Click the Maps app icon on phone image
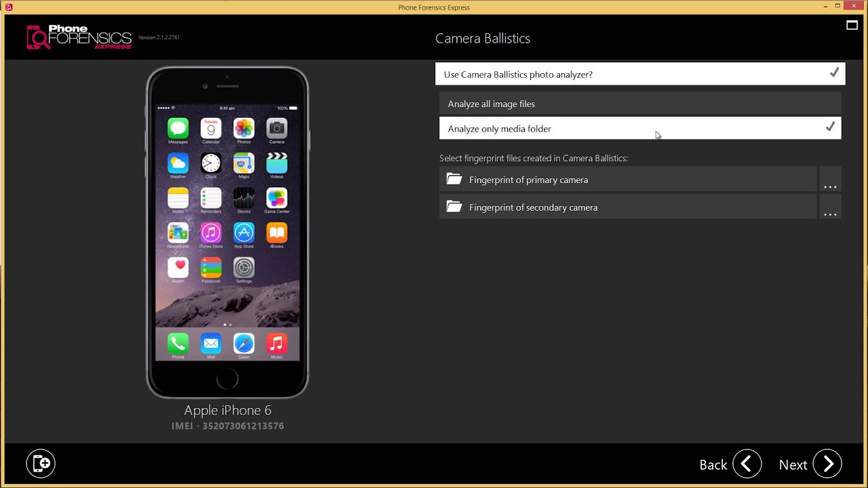Viewport: 868px width, 488px height. click(x=243, y=163)
